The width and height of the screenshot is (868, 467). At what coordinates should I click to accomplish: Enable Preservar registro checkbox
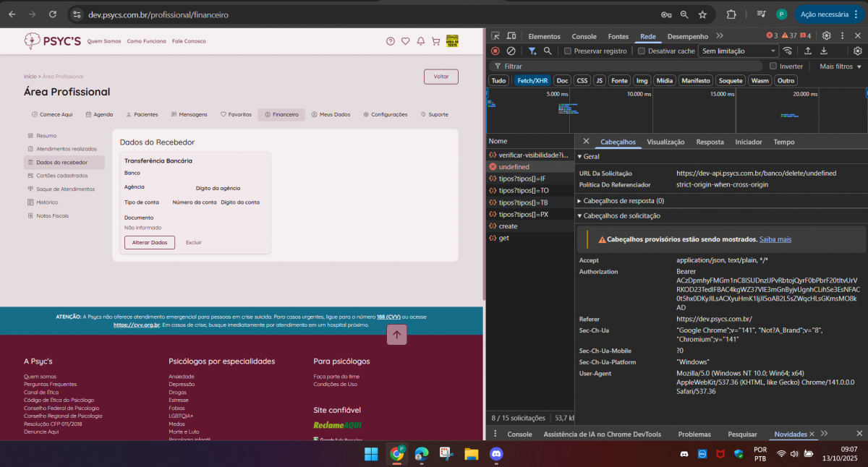pos(568,51)
